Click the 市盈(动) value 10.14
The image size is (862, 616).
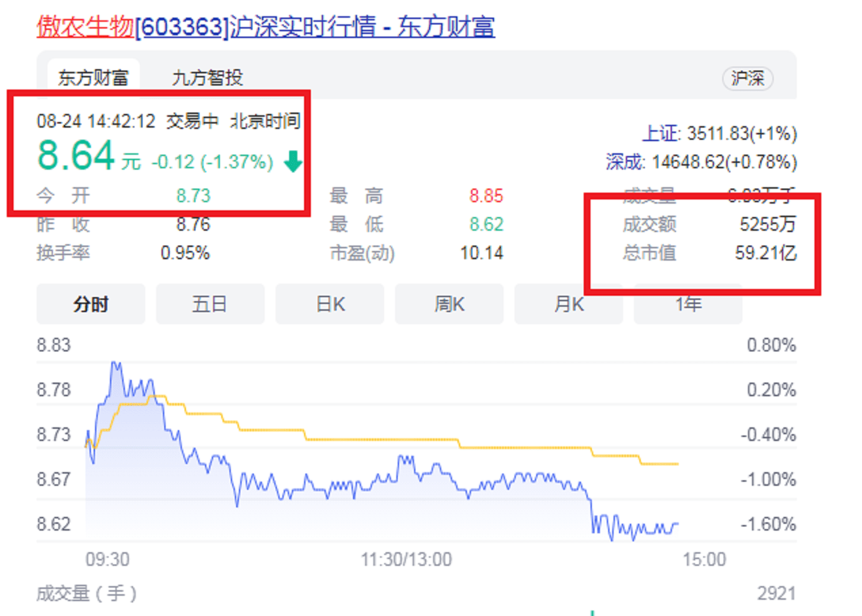click(x=482, y=253)
